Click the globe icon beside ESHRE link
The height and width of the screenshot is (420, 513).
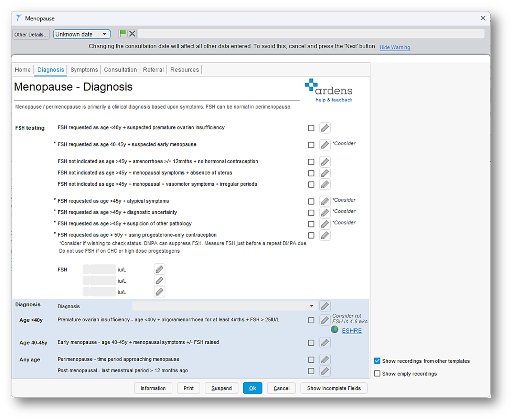pos(334,330)
